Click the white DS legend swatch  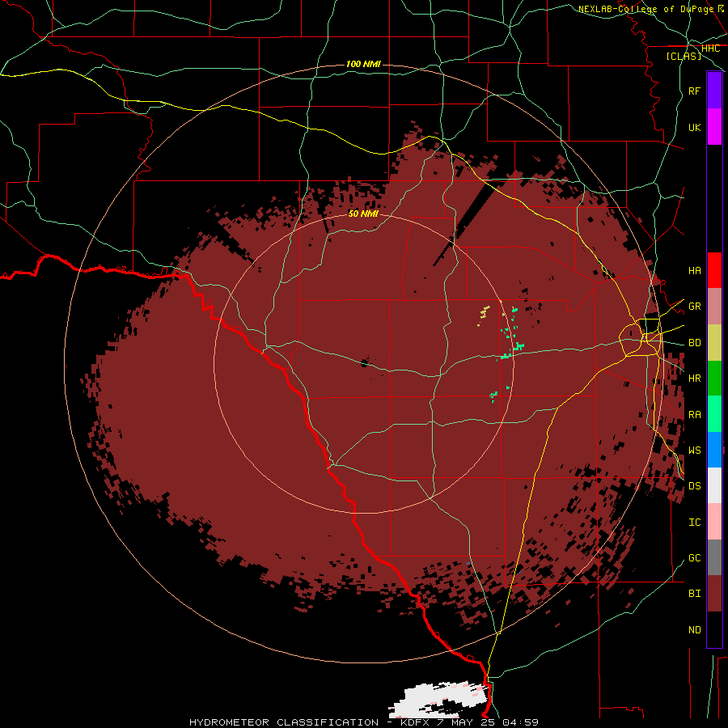[714, 485]
